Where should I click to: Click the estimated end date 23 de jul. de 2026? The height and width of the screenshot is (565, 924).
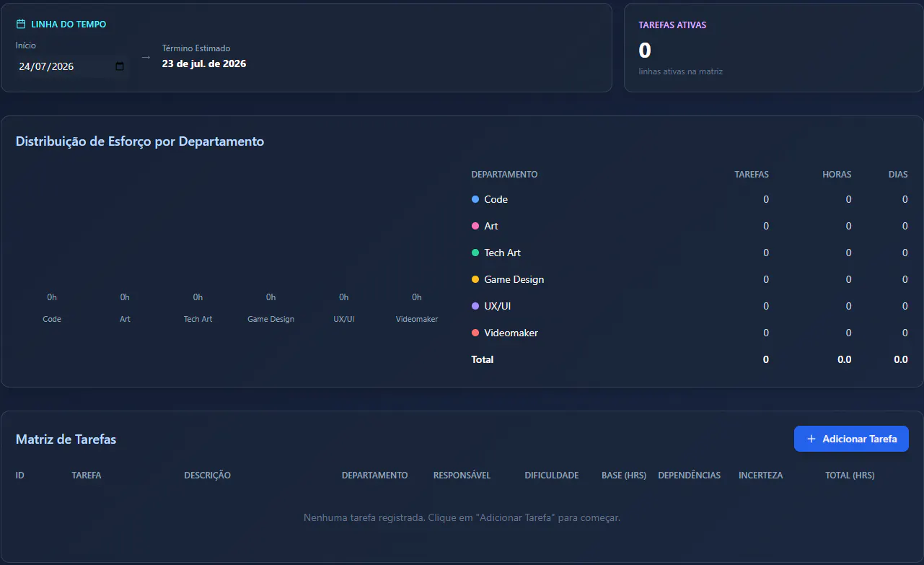tap(204, 63)
